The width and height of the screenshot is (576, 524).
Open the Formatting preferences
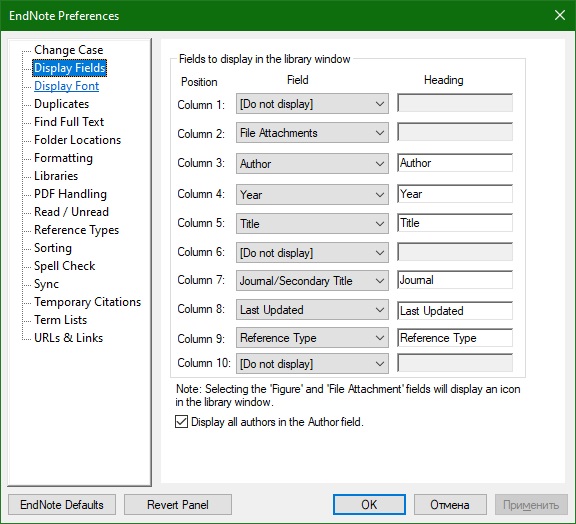(x=63, y=158)
